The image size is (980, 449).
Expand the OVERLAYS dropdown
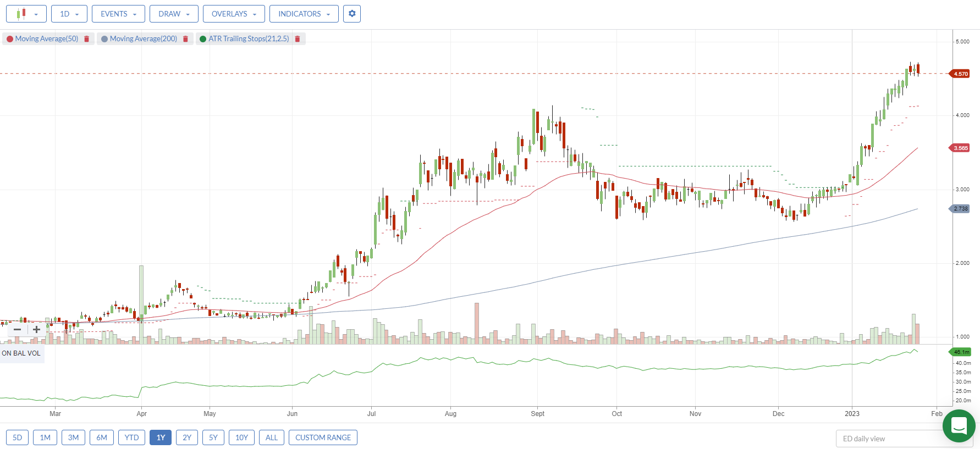(234, 14)
